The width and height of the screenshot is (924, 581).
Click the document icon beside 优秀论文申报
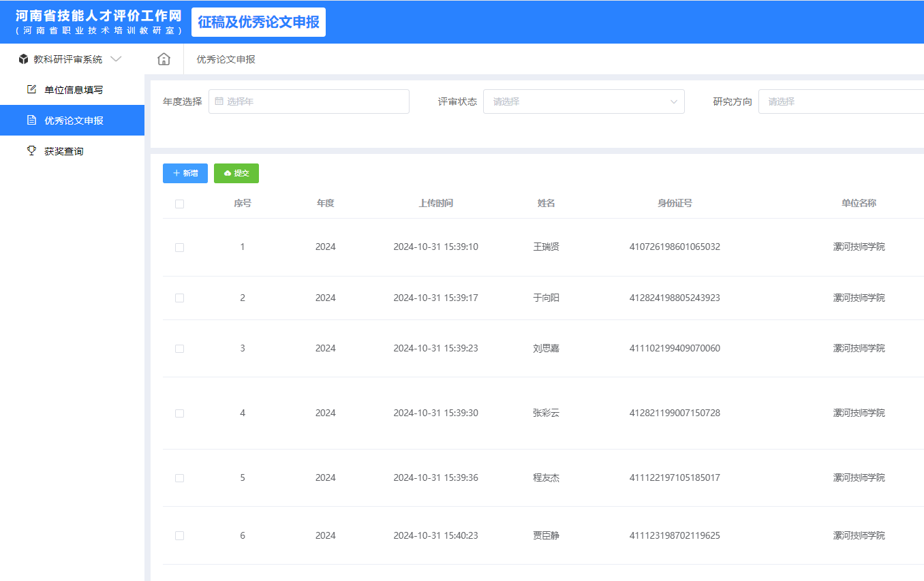click(31, 120)
